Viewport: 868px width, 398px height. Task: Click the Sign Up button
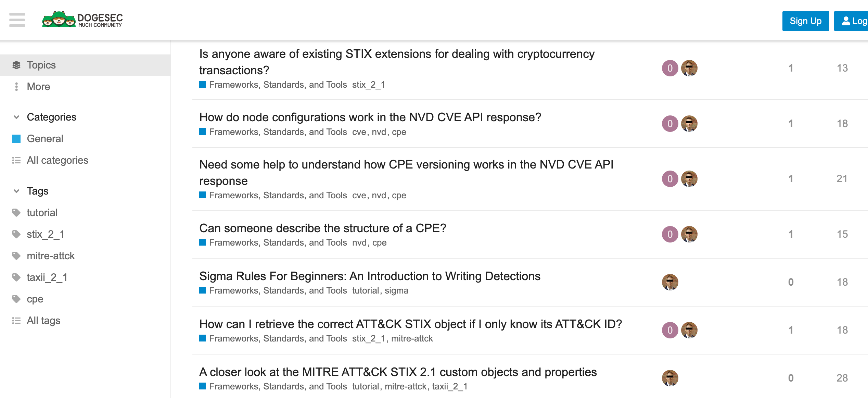[x=805, y=21]
